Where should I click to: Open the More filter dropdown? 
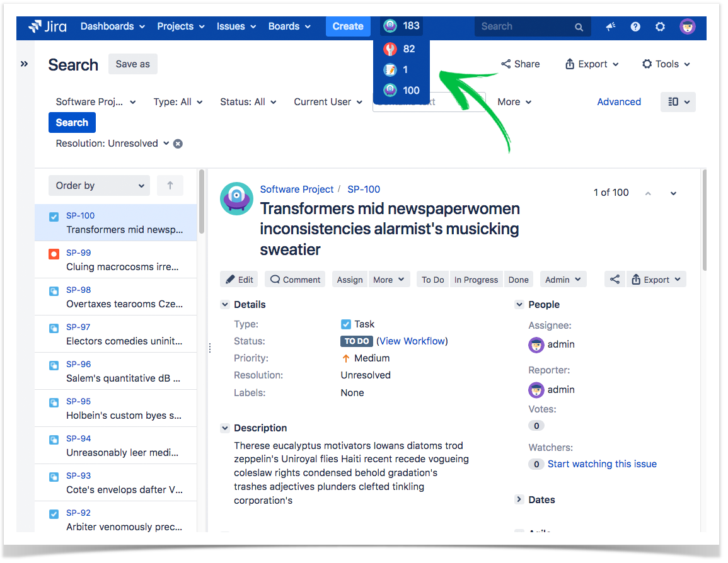pos(514,101)
